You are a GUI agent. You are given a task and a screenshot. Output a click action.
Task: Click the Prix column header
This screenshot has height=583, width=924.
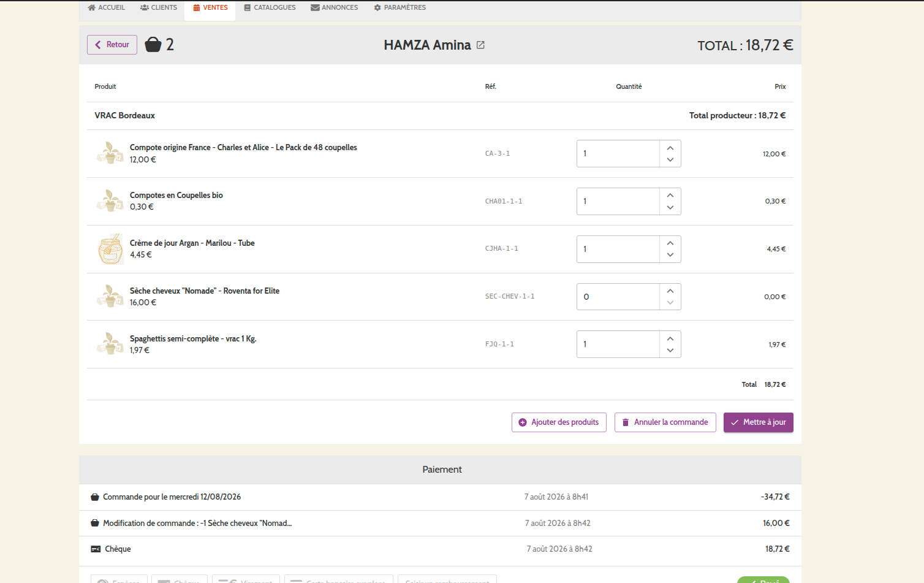tap(780, 86)
